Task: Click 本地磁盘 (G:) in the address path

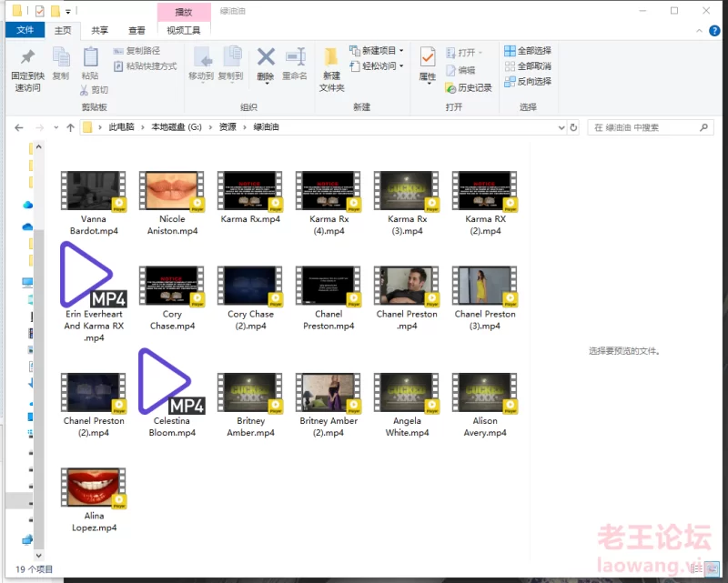Action: (177, 126)
